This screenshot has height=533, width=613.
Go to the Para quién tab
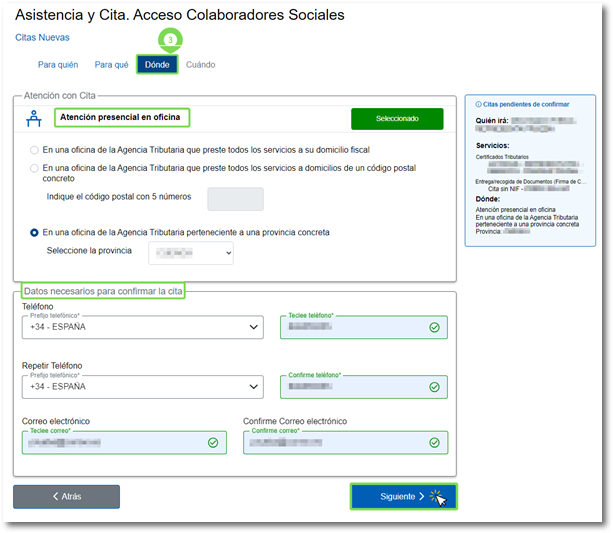coord(58,65)
